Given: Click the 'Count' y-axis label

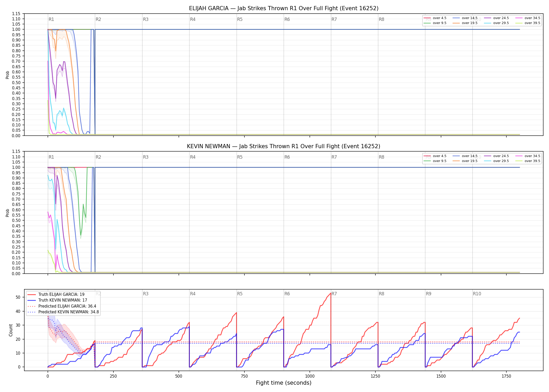Looking at the screenshot, I should click(11, 330).
